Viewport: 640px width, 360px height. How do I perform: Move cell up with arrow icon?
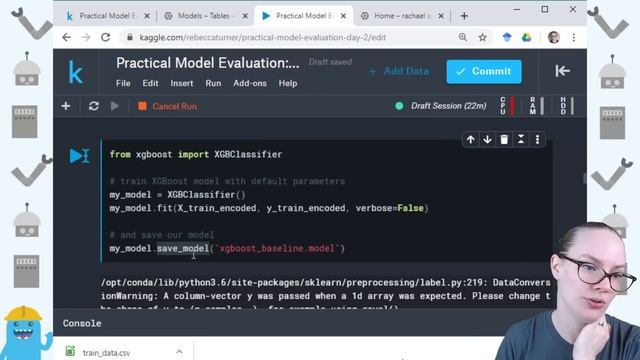tap(471, 140)
